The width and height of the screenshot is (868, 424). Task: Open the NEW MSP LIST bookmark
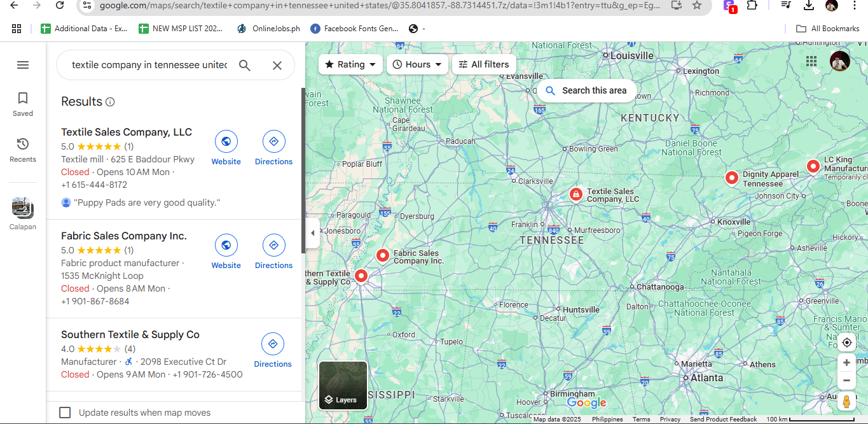point(181,29)
